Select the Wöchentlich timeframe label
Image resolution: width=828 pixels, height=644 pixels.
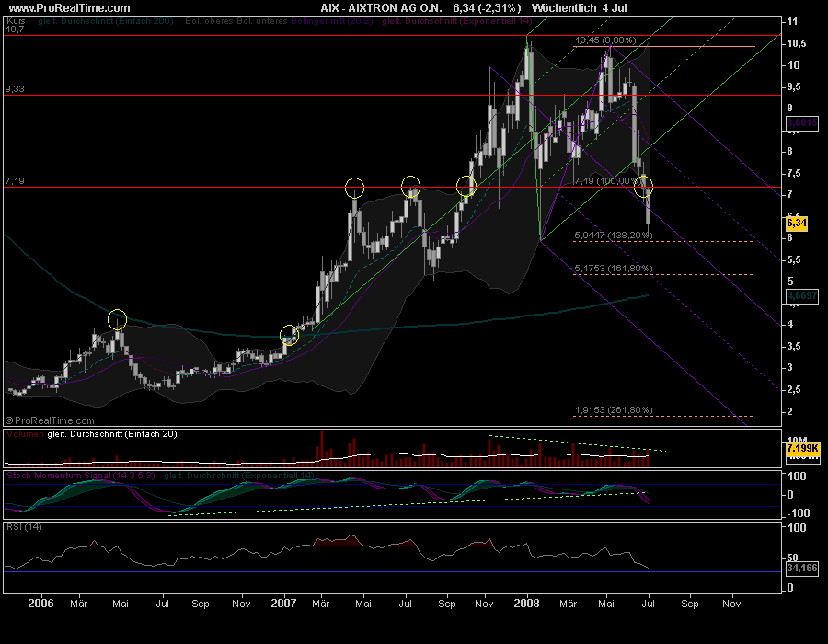[564, 8]
